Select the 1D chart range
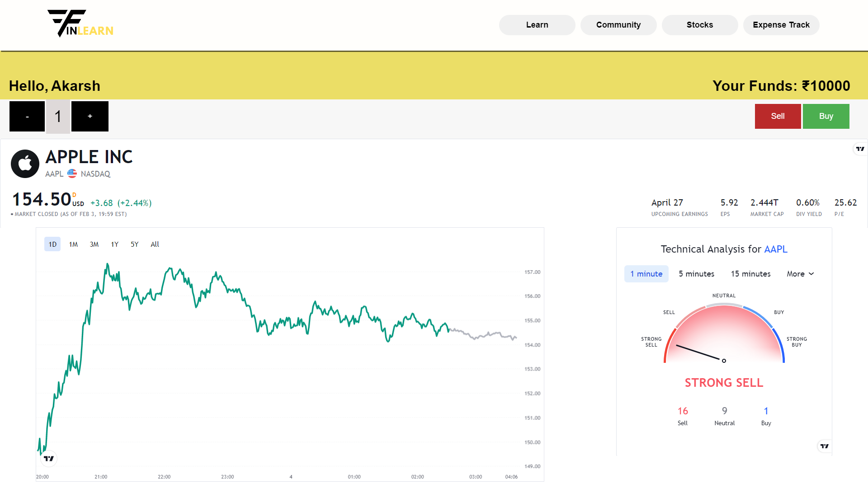The height and width of the screenshot is (488, 868). click(52, 244)
